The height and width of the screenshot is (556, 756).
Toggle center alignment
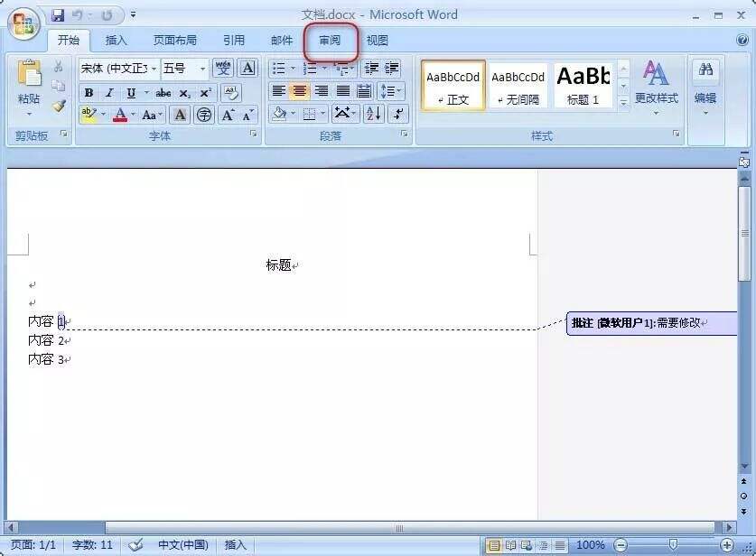point(299,91)
